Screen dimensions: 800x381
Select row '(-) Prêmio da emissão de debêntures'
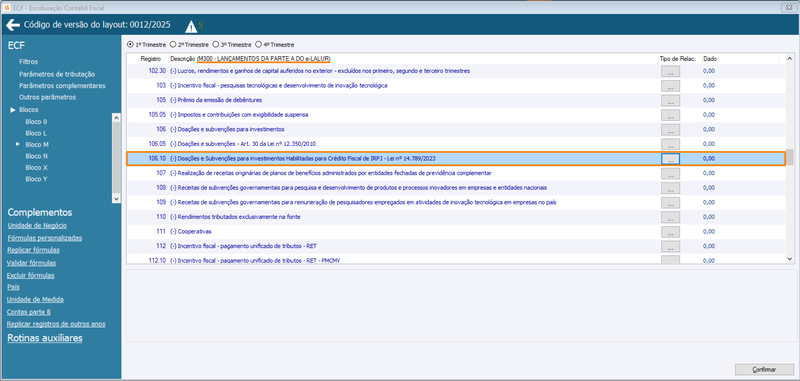point(456,100)
